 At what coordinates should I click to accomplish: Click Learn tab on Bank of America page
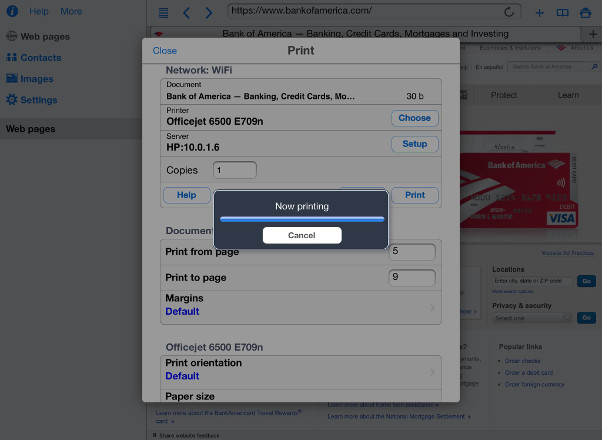click(568, 95)
